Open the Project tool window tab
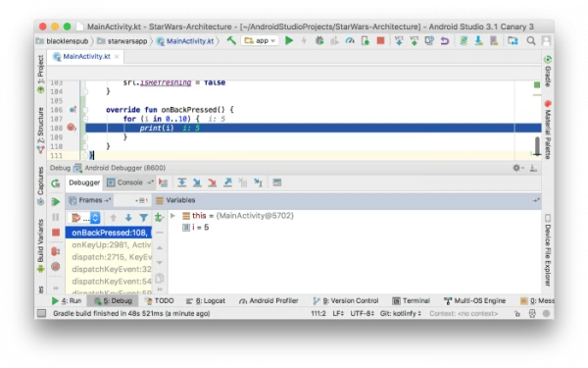The height and width of the screenshot is (368, 588). (x=40, y=74)
